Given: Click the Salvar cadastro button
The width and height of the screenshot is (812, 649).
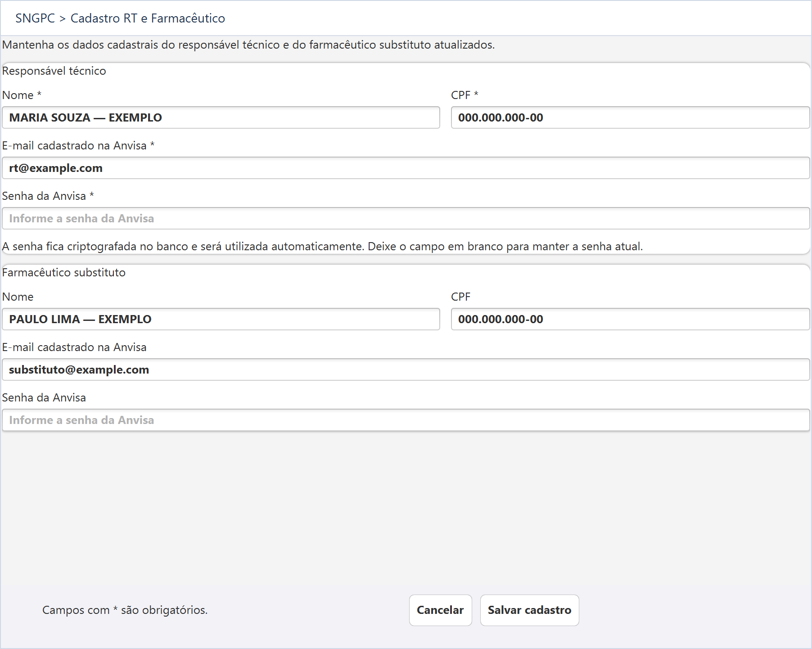Looking at the screenshot, I should coord(529,610).
